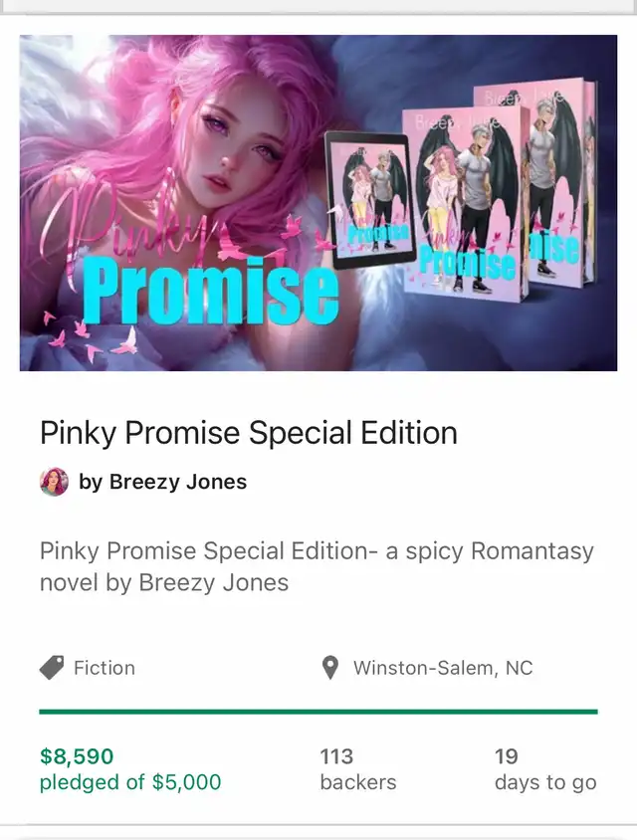Click the Fiction category tag icon

tap(52, 668)
